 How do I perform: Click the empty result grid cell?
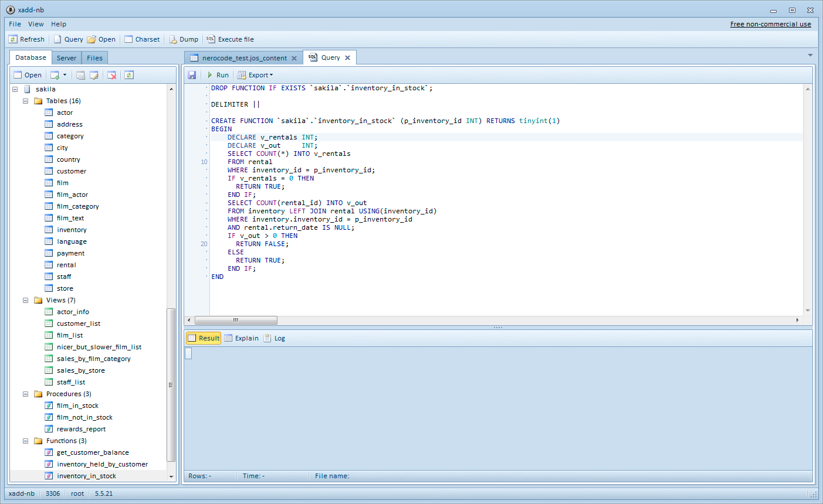click(188, 353)
